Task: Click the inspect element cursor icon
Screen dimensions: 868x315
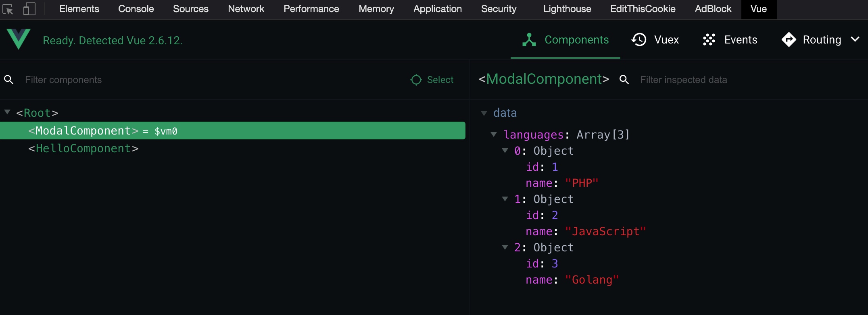Action: pyautogui.click(x=8, y=9)
